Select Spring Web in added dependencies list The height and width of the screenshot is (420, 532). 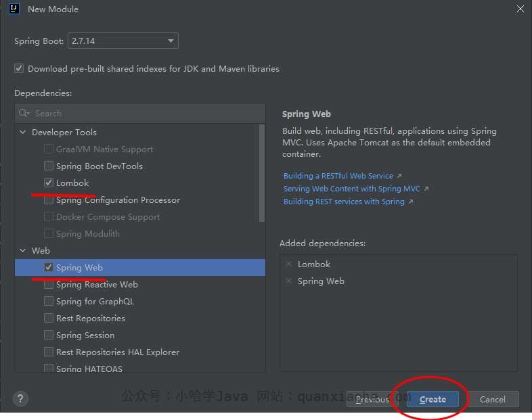point(321,281)
